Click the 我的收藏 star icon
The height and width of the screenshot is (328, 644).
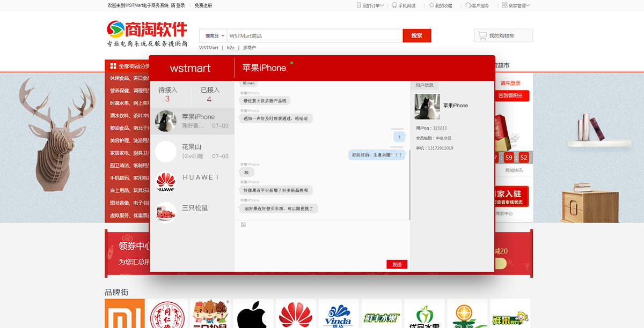[431, 5]
